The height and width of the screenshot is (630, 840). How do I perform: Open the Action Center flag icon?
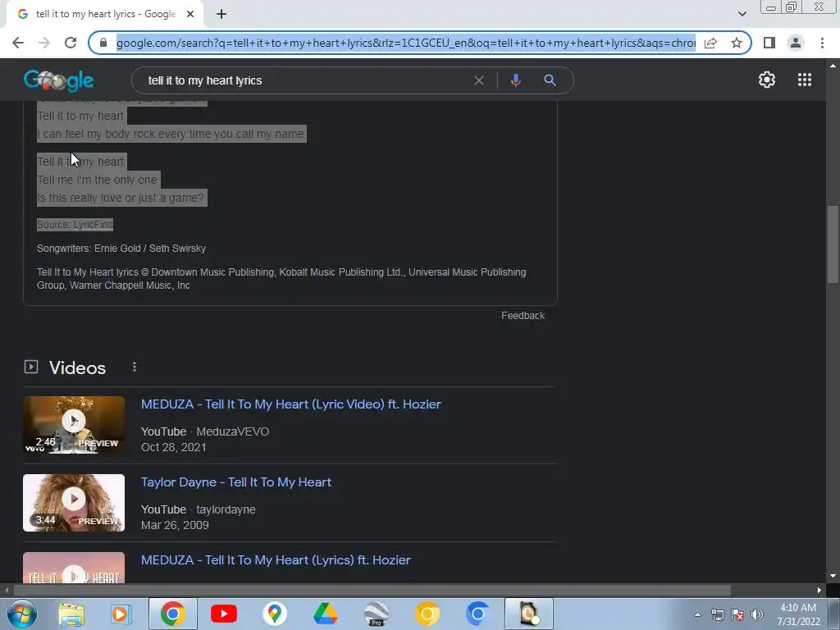(737, 614)
